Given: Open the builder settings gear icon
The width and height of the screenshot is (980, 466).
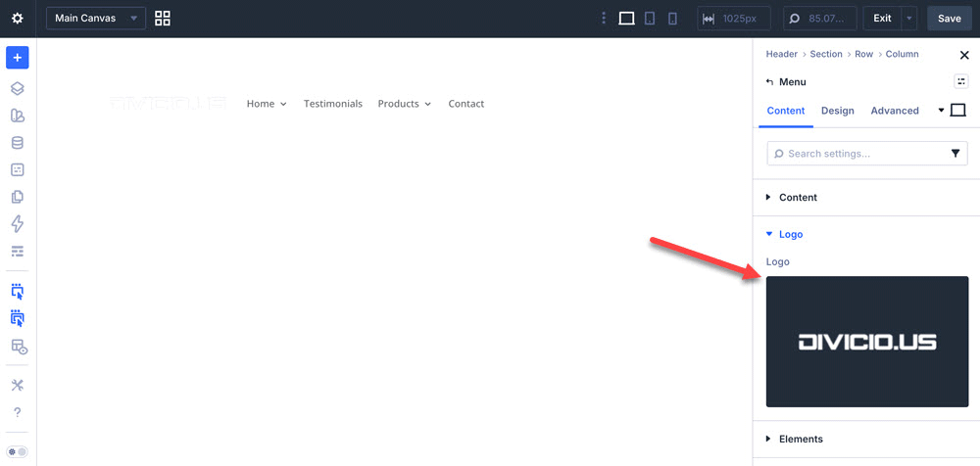Looking at the screenshot, I should tap(18, 19).
